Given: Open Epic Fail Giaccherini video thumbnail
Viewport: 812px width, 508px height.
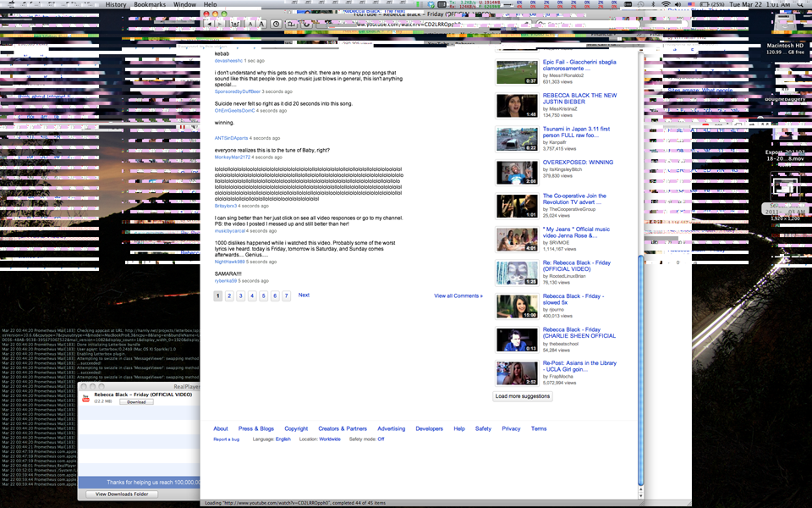Looking at the screenshot, I should (517, 72).
